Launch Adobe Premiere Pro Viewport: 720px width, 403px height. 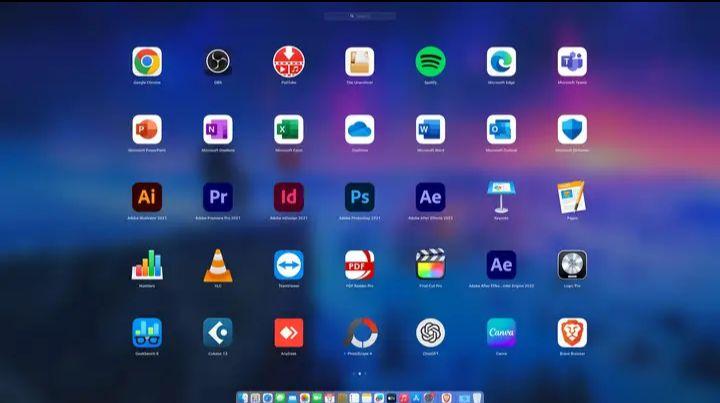[x=218, y=197]
